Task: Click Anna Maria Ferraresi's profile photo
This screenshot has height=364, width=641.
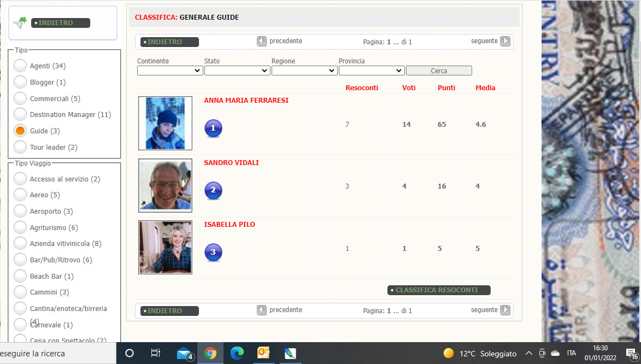Action: coord(165,123)
